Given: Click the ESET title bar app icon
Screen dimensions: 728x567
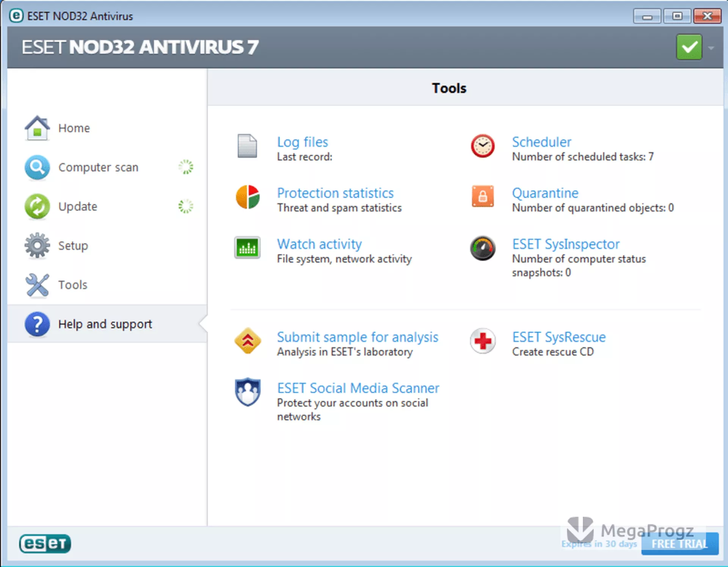Looking at the screenshot, I should coord(16,16).
